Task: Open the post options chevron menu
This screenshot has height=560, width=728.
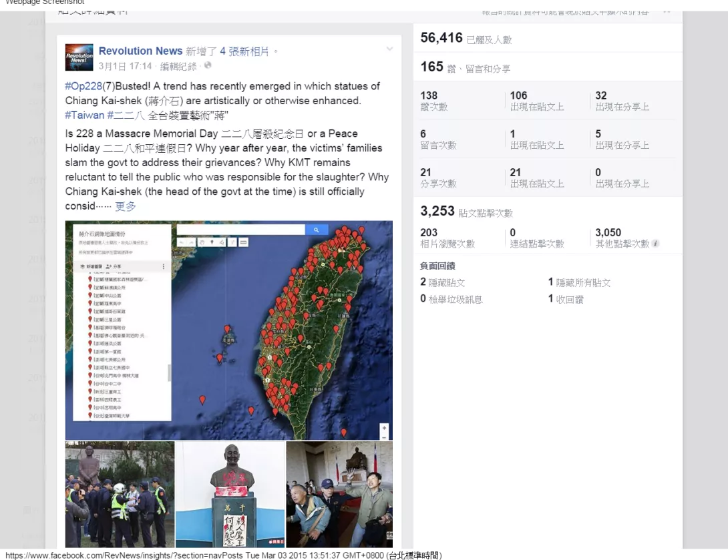Action: tap(389, 49)
